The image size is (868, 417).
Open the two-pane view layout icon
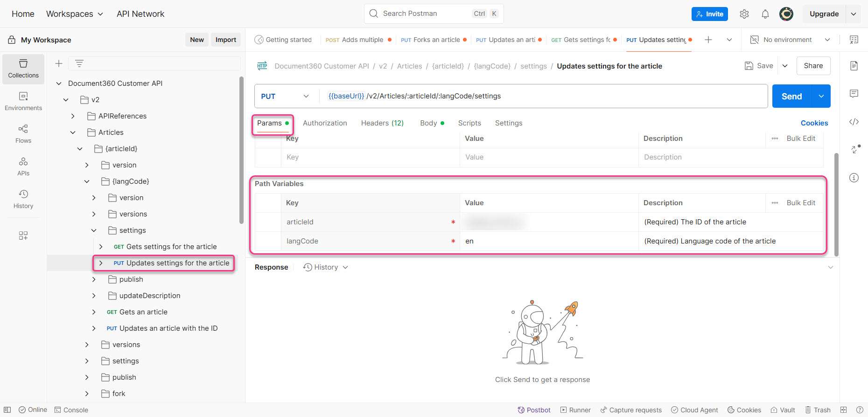[x=843, y=410]
